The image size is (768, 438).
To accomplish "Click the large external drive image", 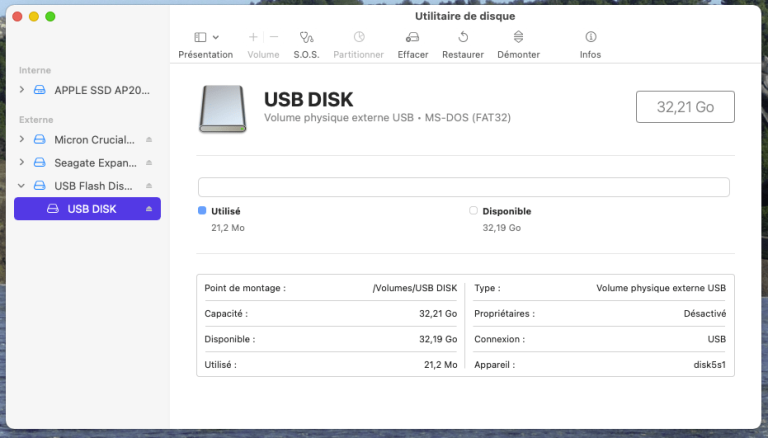I will 222,109.
